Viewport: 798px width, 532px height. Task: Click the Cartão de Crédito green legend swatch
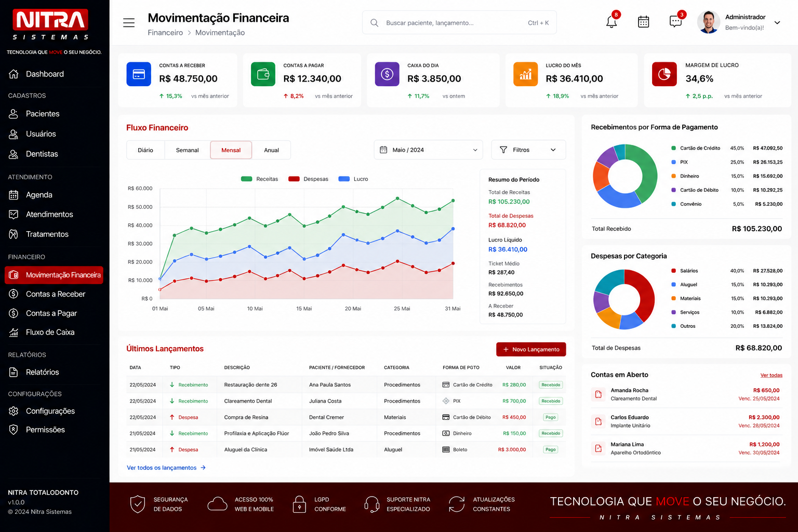674,148
